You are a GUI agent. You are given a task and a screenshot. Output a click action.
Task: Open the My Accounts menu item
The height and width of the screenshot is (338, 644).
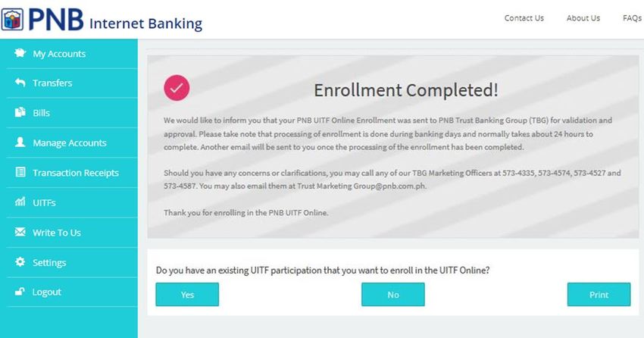[x=71, y=54]
